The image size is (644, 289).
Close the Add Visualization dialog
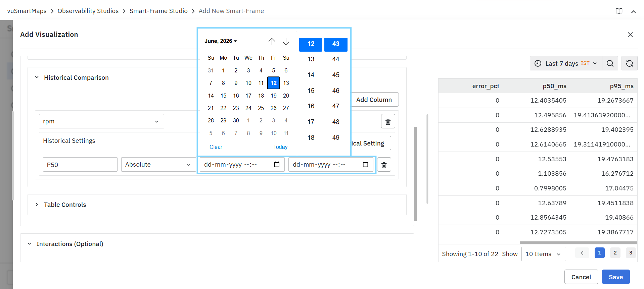(630, 35)
